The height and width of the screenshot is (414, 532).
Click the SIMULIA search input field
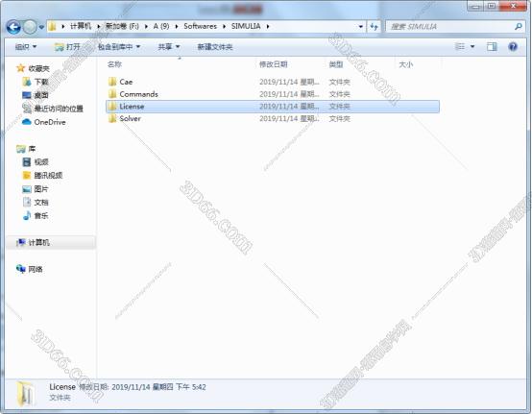(450, 27)
